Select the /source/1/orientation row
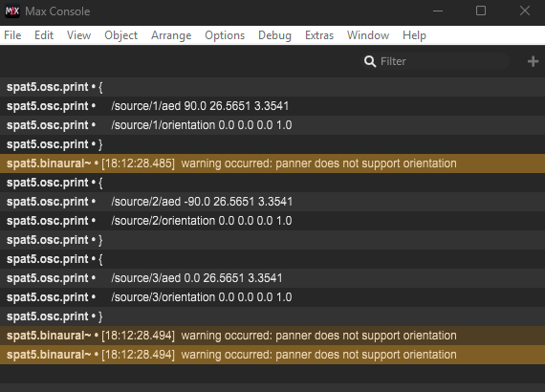The image size is (545, 392). (272, 125)
